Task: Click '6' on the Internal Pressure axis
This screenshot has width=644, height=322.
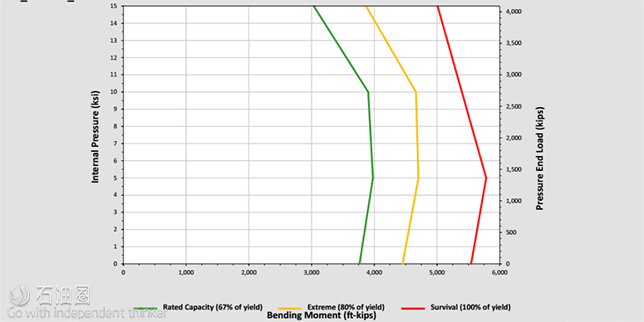Action: (x=116, y=161)
